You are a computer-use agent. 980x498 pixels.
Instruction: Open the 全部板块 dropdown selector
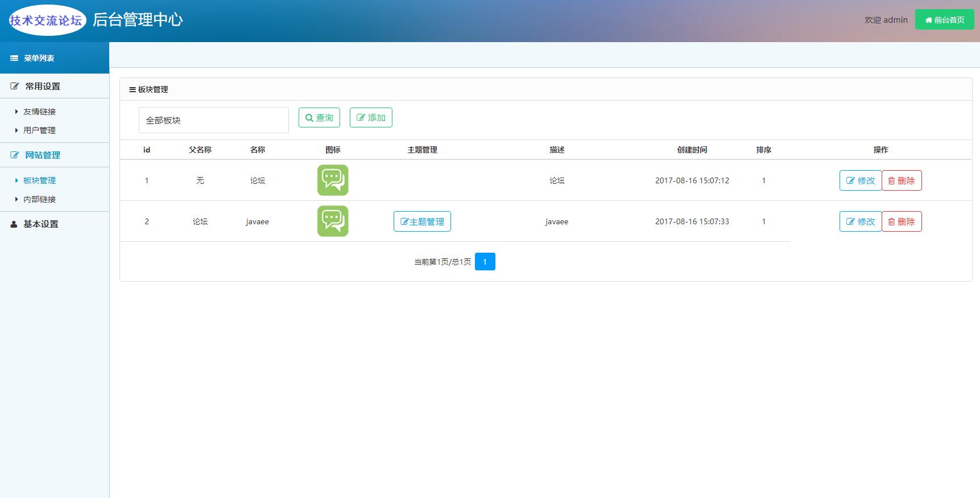click(213, 120)
